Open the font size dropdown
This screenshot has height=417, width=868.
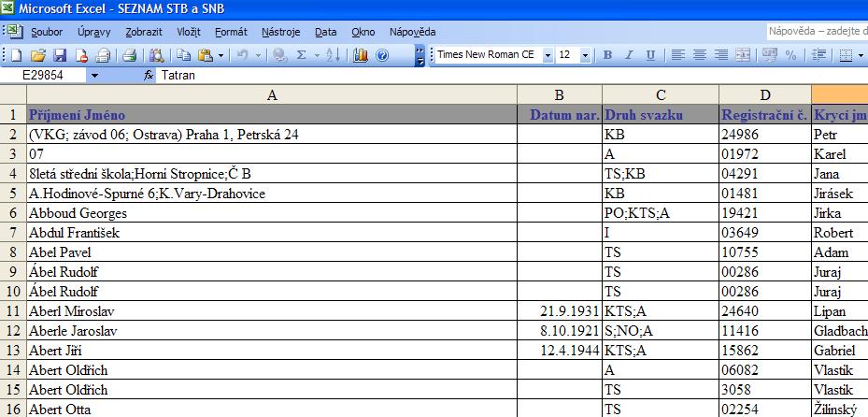tap(585, 55)
